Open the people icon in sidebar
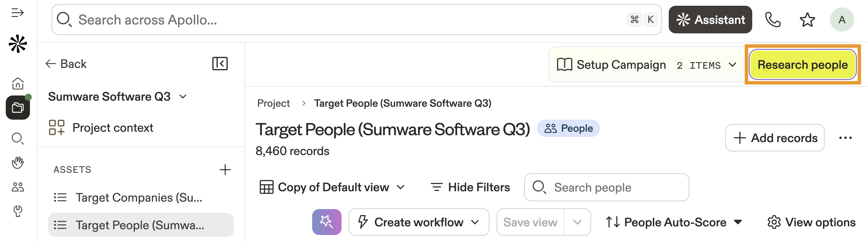Screen dimensions: 868x241 (18, 187)
